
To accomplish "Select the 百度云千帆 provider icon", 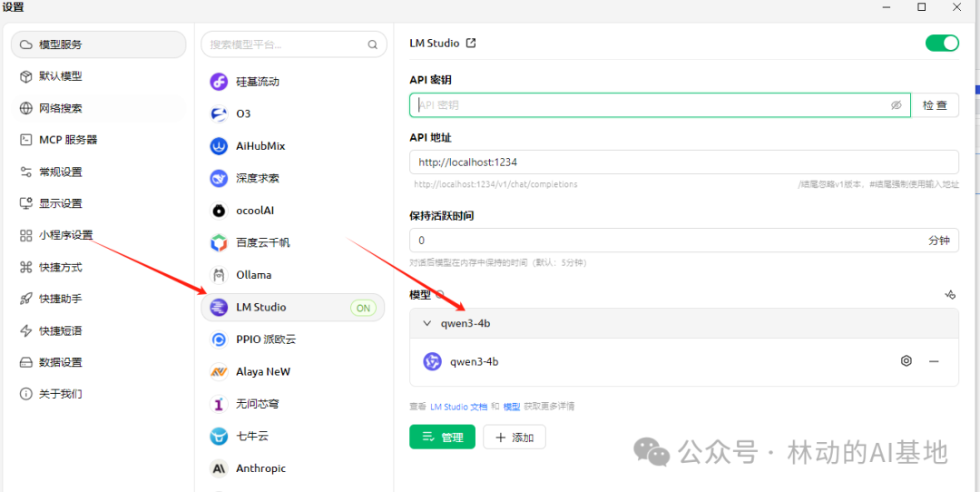I will coord(219,242).
